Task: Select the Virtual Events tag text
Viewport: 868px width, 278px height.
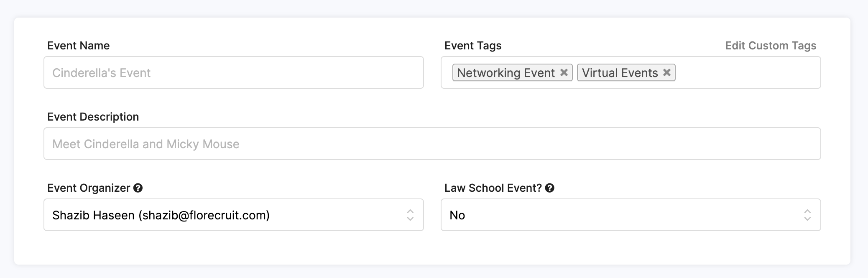Action: tap(620, 72)
